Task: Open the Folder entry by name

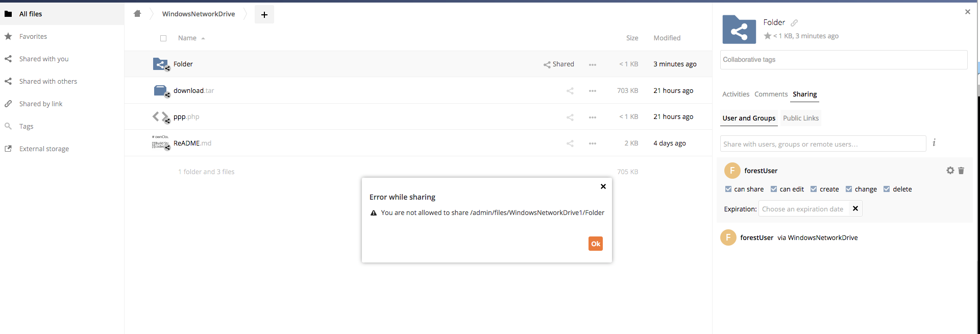Action: pyautogui.click(x=183, y=64)
